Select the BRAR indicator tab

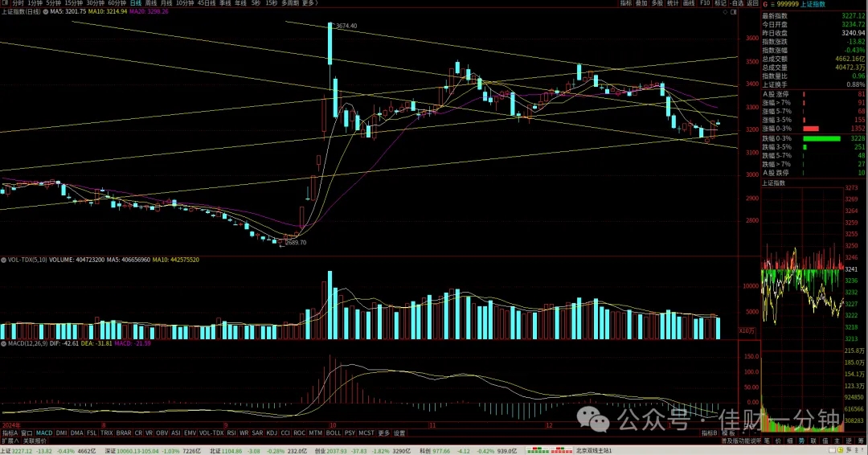click(x=124, y=432)
